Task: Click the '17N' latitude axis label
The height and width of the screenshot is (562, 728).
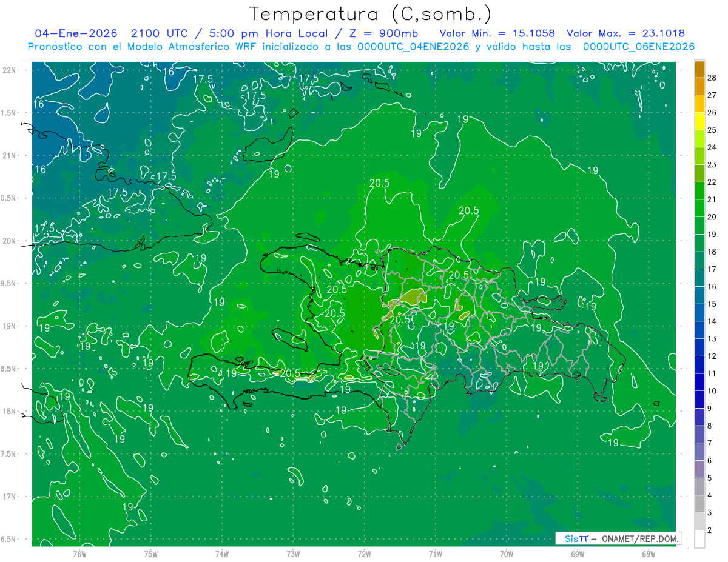Action: click(9, 497)
